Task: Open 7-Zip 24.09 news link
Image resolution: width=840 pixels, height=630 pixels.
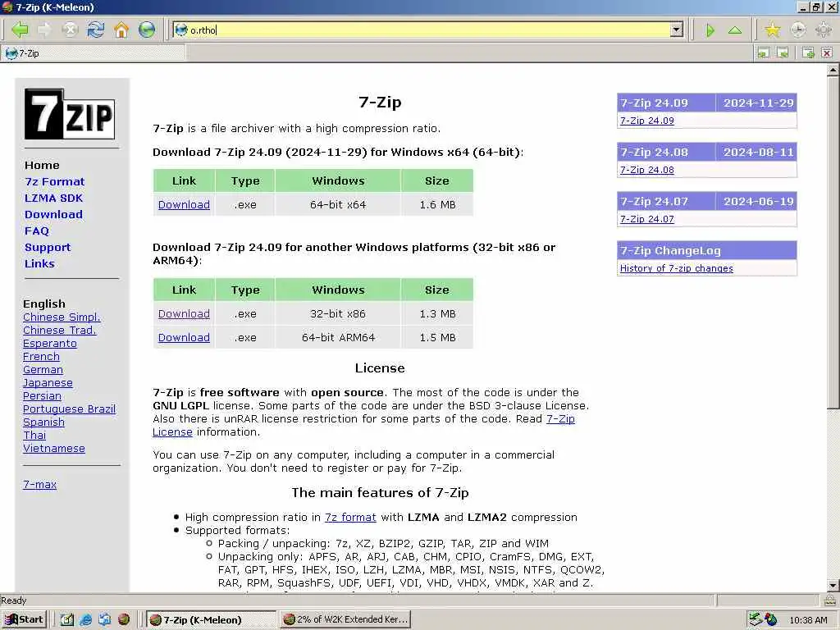Action: [x=646, y=121]
